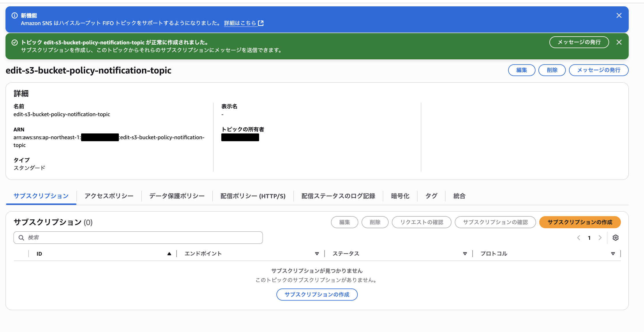
Task: Close the green success notification
Action: pos(619,42)
